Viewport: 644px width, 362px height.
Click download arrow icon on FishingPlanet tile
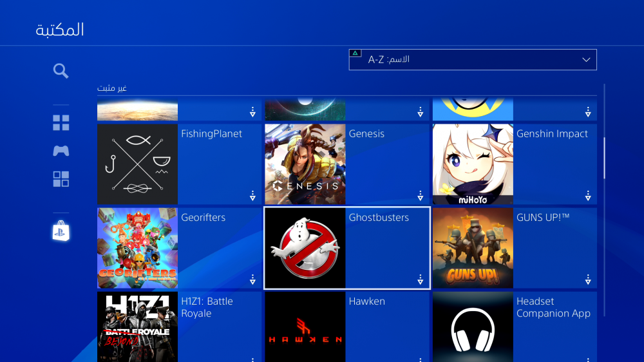(252, 196)
